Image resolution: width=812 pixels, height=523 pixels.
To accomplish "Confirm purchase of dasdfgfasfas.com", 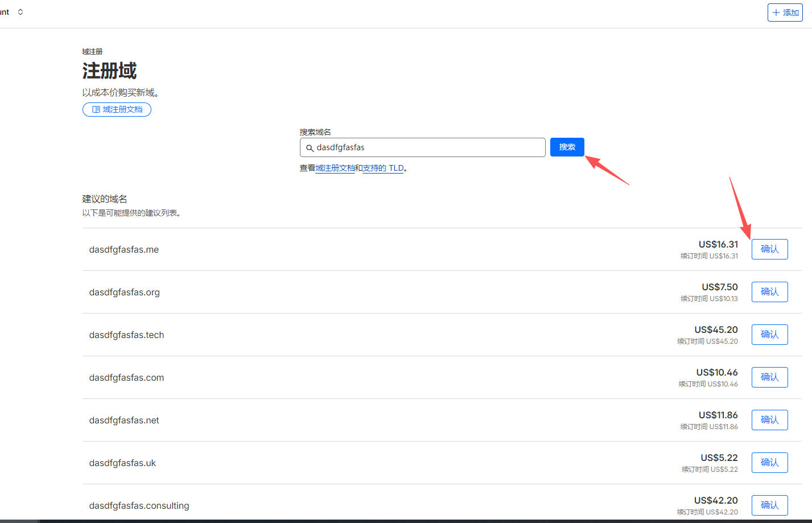I will point(769,377).
